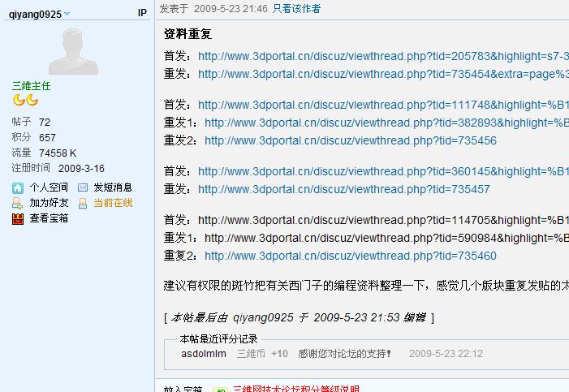This screenshot has width=569, height=392.
Task: Open the link with tid=735456
Action: [x=351, y=140]
